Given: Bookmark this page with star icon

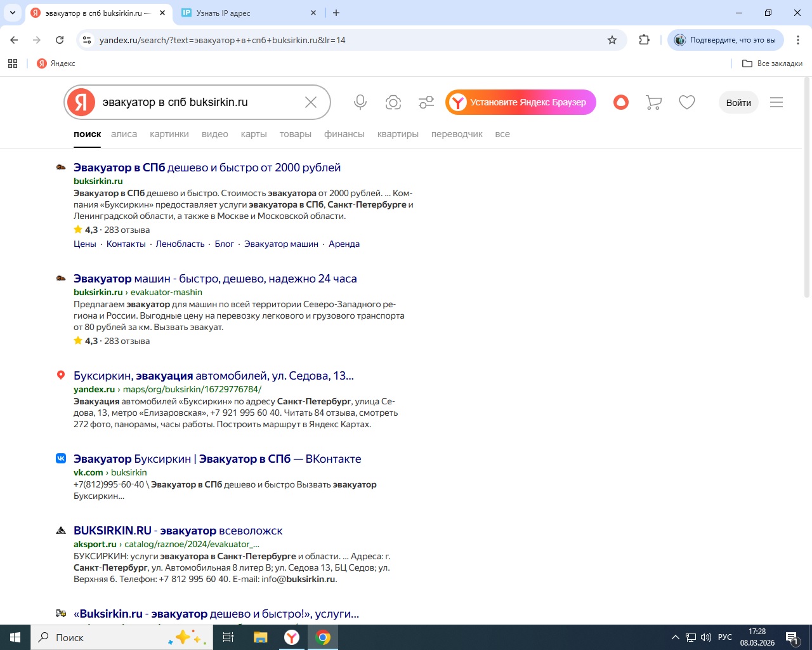Looking at the screenshot, I should click(612, 40).
